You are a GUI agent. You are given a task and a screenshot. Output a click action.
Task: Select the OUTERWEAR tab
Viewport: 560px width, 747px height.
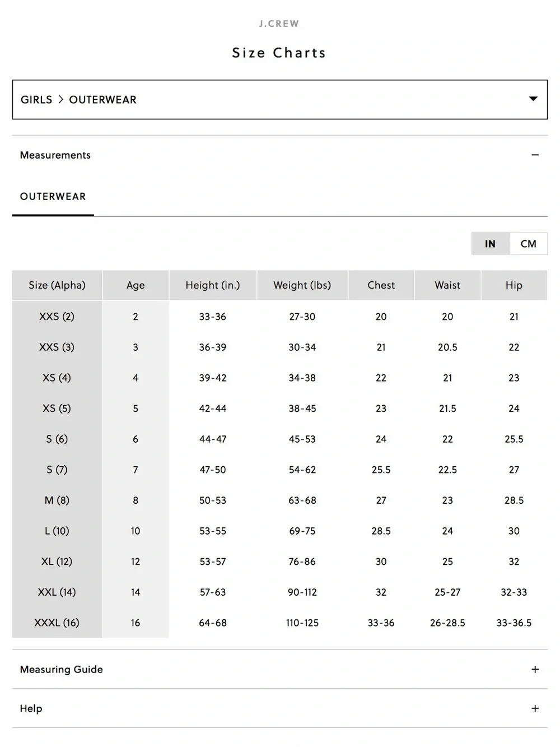click(x=53, y=197)
